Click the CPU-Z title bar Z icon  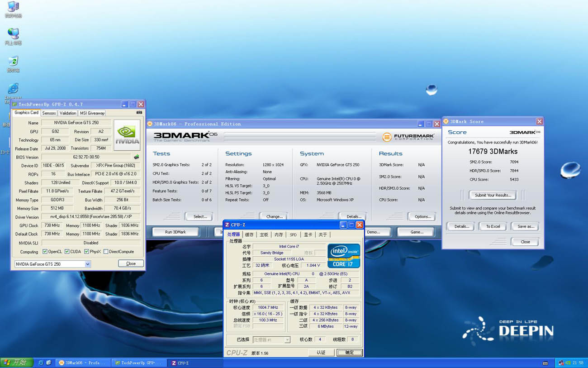[227, 225]
